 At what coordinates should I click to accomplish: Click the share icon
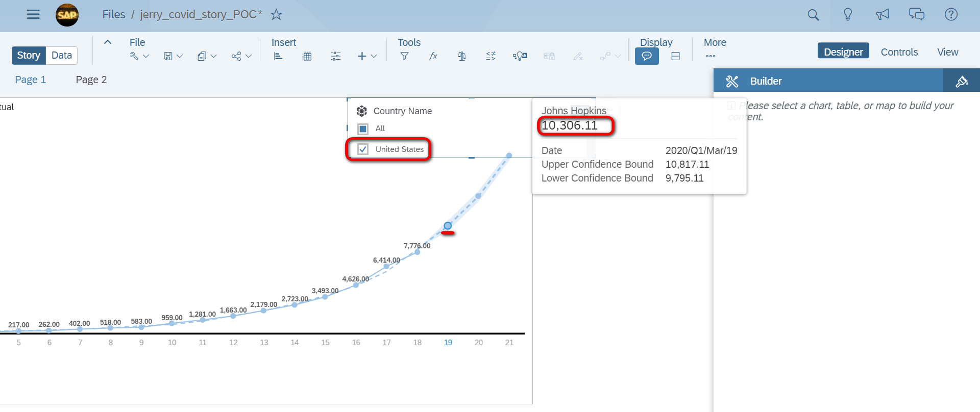click(236, 56)
